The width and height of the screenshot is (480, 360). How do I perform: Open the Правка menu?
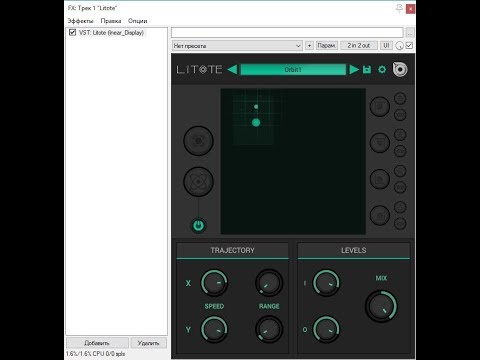pyautogui.click(x=111, y=21)
